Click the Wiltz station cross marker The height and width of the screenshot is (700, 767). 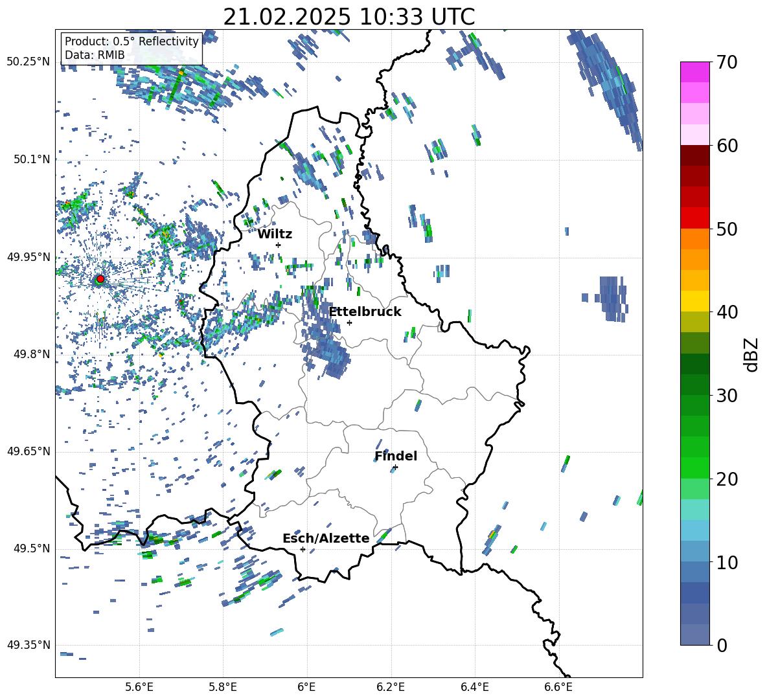coord(279,245)
